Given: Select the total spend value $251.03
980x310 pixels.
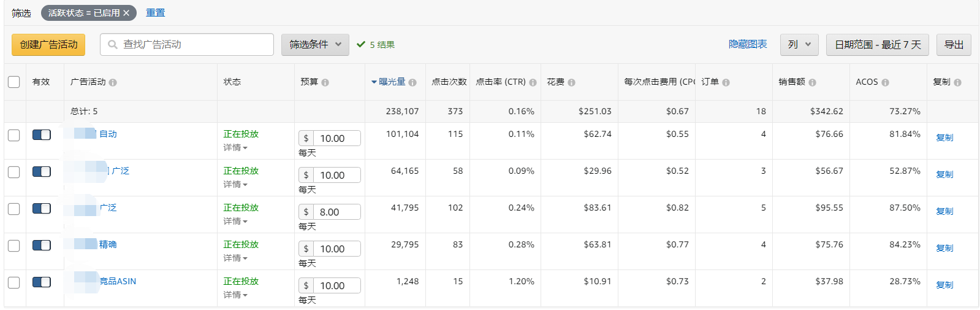Looking at the screenshot, I should tap(595, 111).
